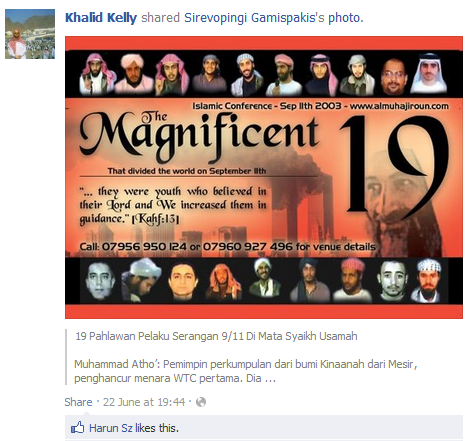The height and width of the screenshot is (441, 471).
Task: Open the shared 'photo' link in header
Action: point(344,18)
